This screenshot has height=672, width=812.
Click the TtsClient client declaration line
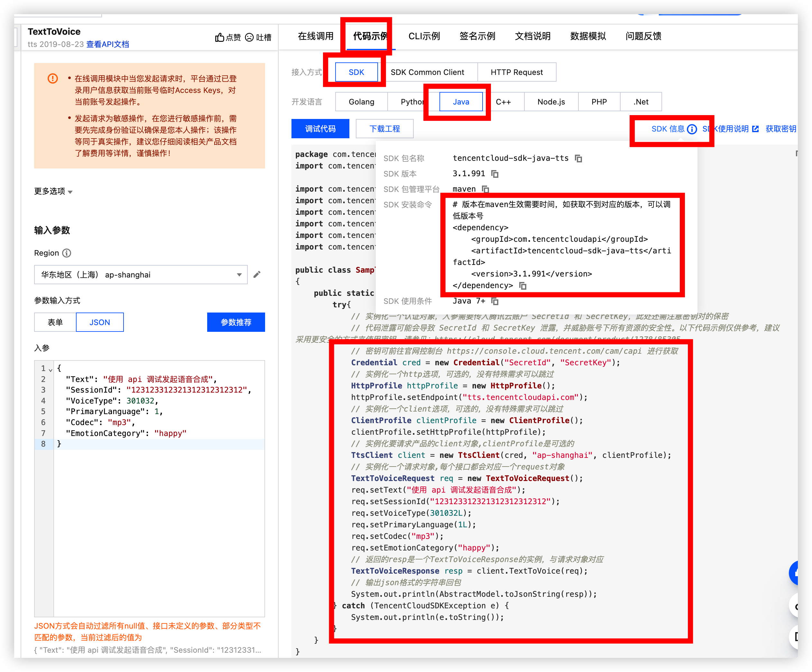(511, 455)
